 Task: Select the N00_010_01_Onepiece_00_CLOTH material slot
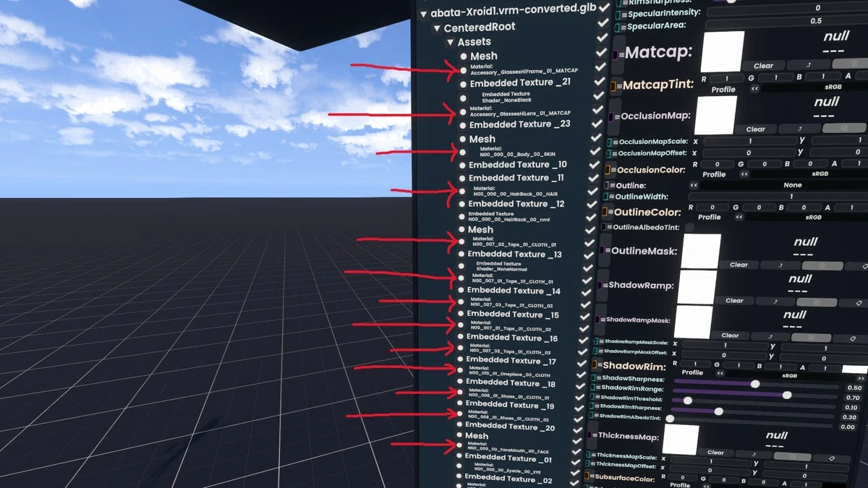509,372
